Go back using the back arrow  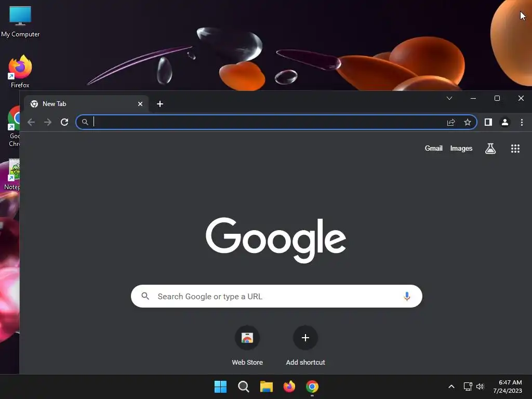(31, 122)
